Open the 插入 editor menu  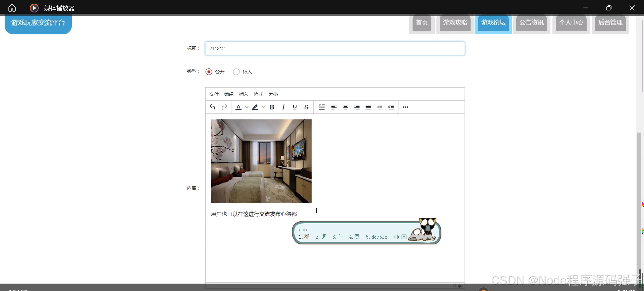[x=244, y=94]
